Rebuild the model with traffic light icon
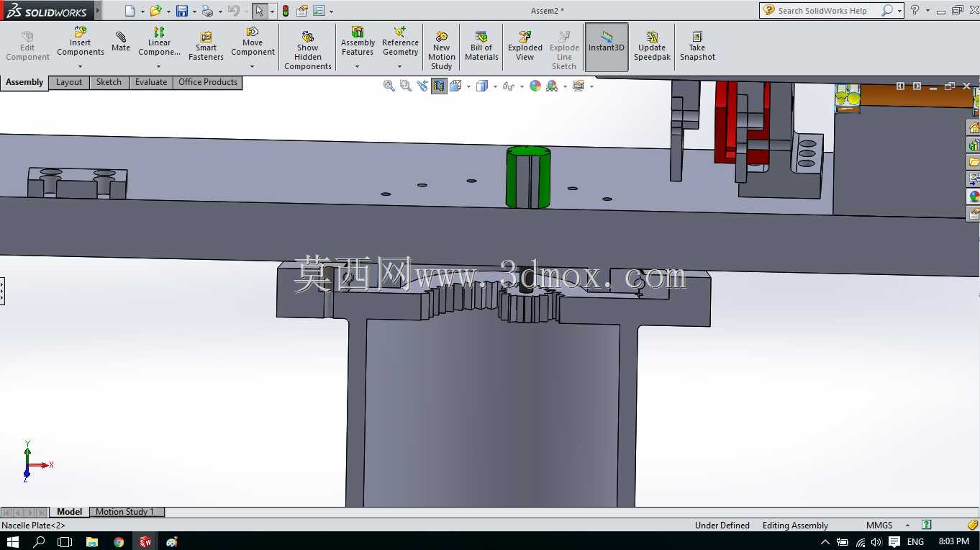Screen dimensions: 980x550 click(x=286, y=11)
